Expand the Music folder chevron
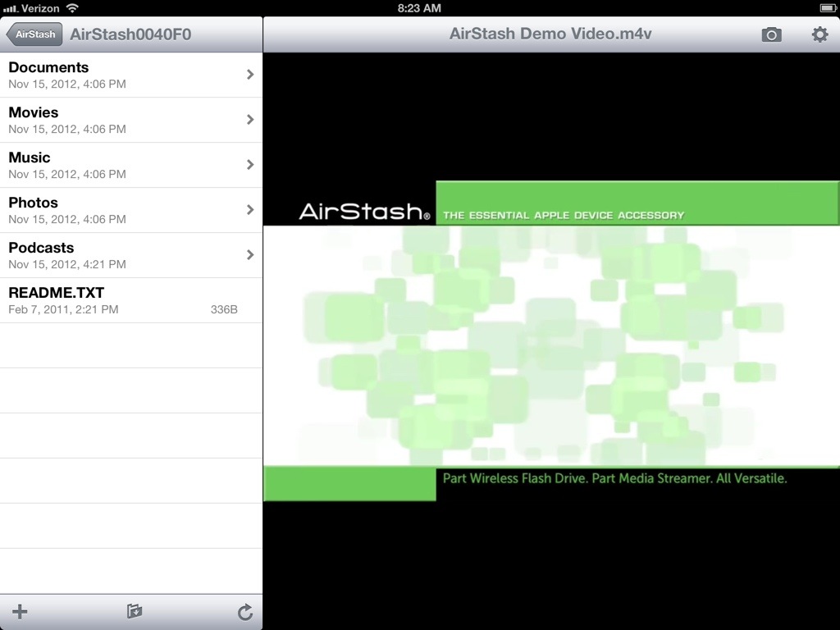The height and width of the screenshot is (630, 840). click(x=250, y=164)
